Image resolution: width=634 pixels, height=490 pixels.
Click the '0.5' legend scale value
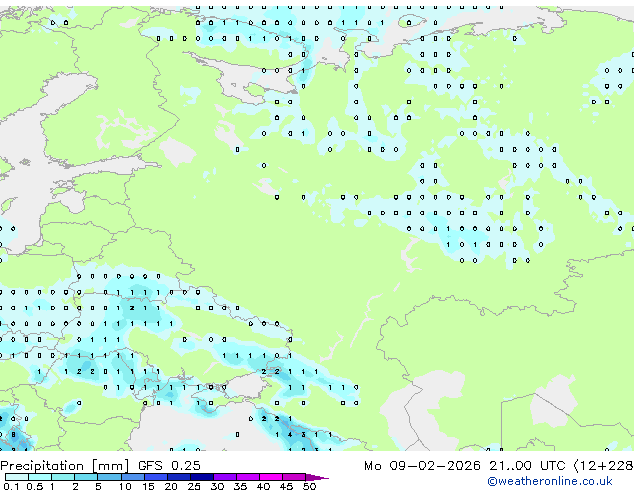34,486
